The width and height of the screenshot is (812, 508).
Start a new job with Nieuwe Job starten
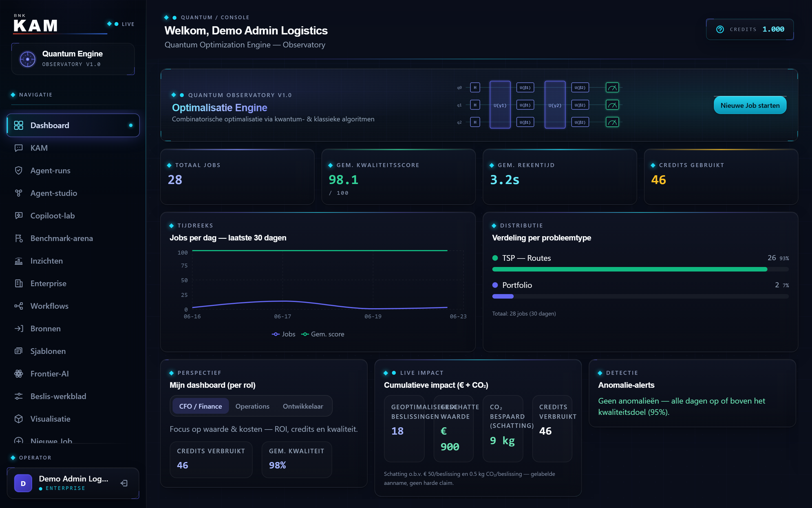click(750, 106)
